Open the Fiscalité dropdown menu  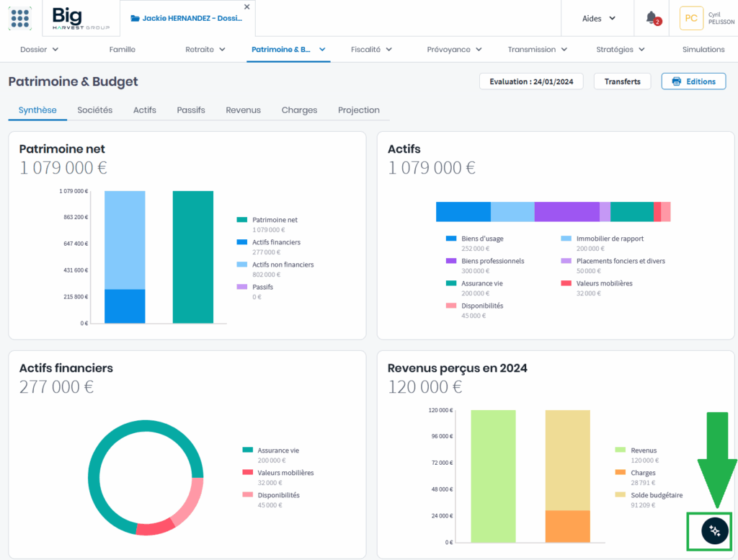click(x=371, y=50)
